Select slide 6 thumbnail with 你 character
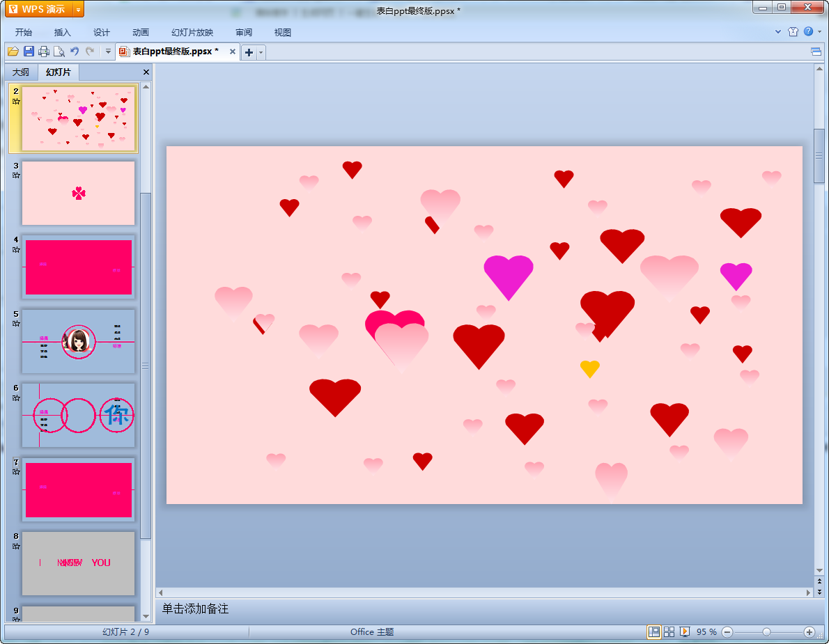This screenshot has height=644, width=829. point(78,416)
